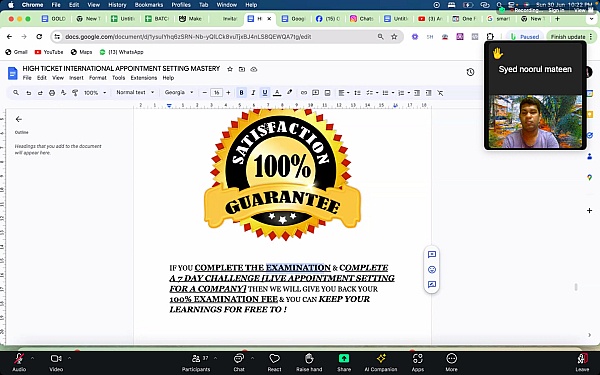Open the Gmail bookmark
This screenshot has width=600, height=375.
(16, 52)
